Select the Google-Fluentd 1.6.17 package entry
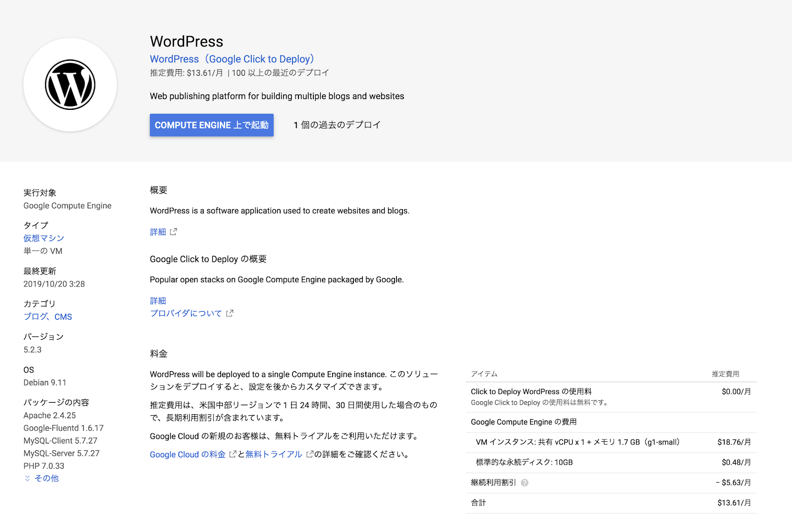The image size is (792, 532). (63, 428)
